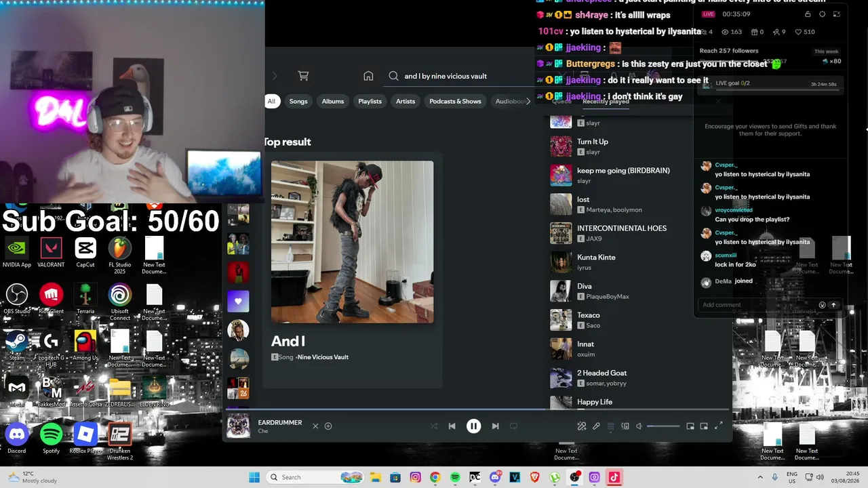Play Diva by PlaqueBoyMax
Image resolution: width=868 pixels, height=488 pixels.
pos(584,286)
